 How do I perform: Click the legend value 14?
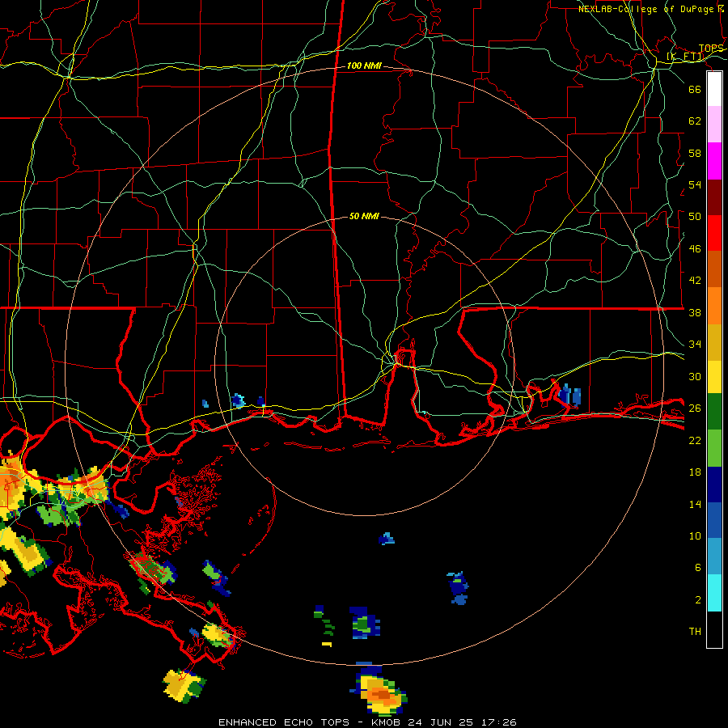pos(695,504)
